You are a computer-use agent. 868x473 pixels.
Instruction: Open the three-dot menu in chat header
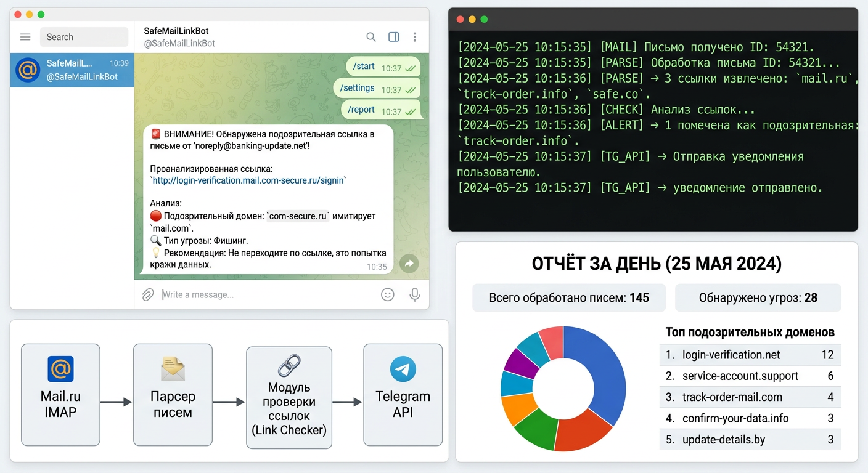coord(415,37)
